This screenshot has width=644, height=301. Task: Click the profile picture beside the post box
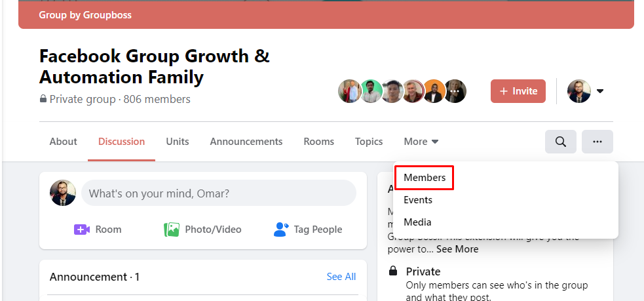click(63, 193)
